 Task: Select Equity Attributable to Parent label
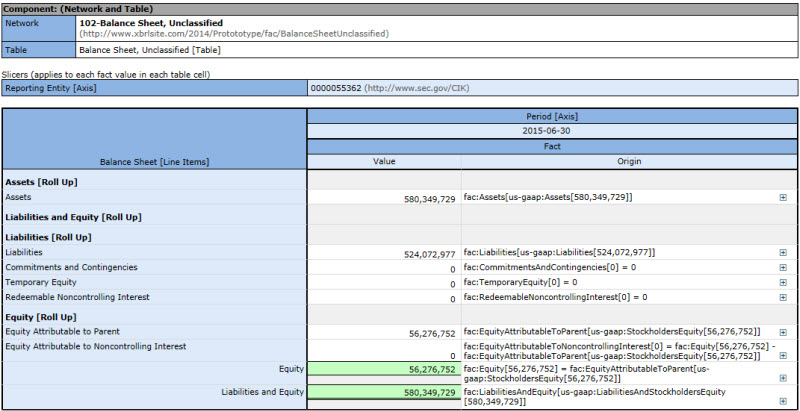(x=62, y=331)
